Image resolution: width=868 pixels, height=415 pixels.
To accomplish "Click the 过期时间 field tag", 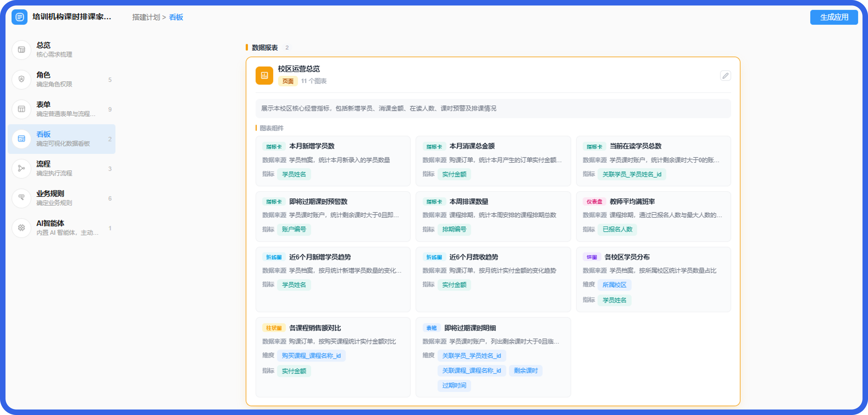I will point(454,385).
